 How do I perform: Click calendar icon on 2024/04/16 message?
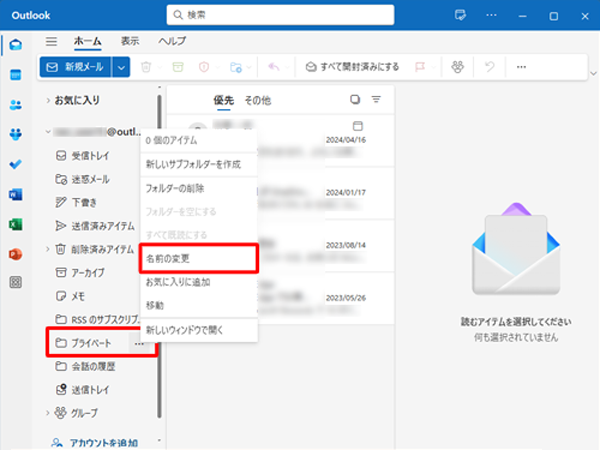(358, 126)
